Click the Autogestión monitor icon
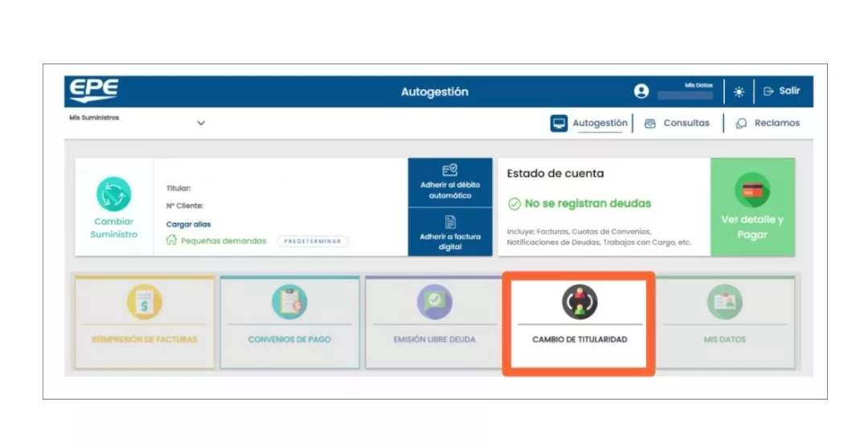The height and width of the screenshot is (447, 868). click(559, 123)
